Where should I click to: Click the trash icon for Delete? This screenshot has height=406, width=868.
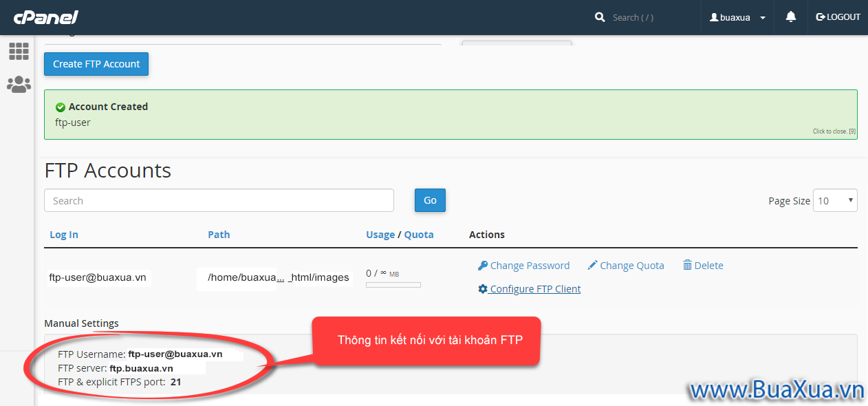pyautogui.click(x=687, y=266)
